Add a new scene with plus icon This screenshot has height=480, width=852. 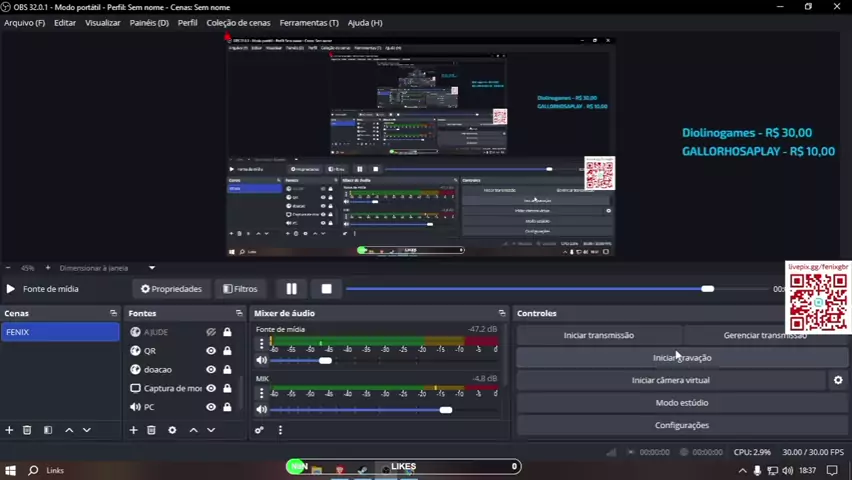pyautogui.click(x=9, y=430)
